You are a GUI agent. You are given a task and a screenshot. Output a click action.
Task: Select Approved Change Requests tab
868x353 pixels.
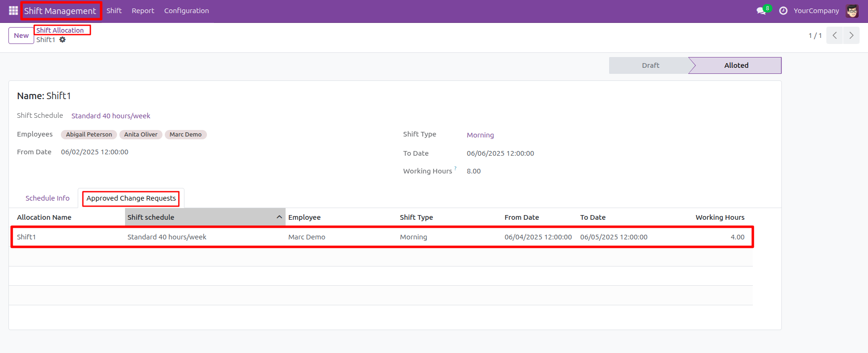131,198
